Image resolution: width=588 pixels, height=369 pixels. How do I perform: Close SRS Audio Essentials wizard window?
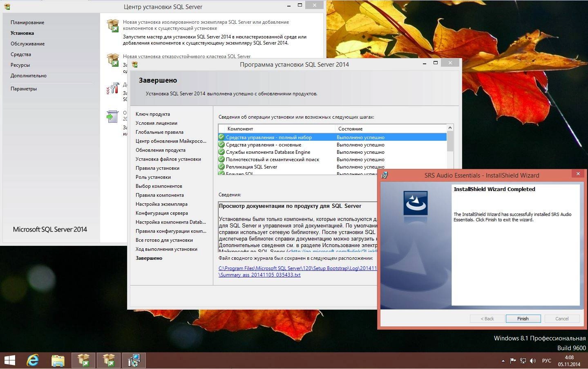[x=578, y=174]
